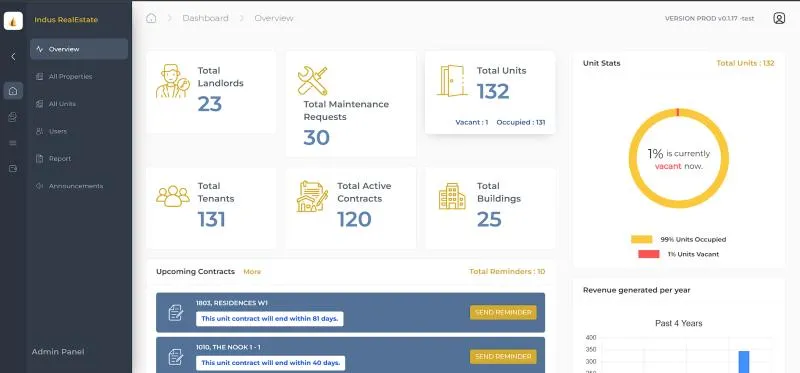The image size is (800, 373).
Task: Click Total Reminders : 10 text
Action: [507, 272]
